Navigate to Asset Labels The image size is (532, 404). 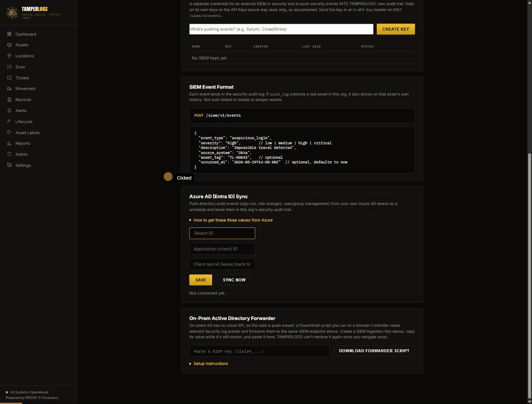point(27,132)
